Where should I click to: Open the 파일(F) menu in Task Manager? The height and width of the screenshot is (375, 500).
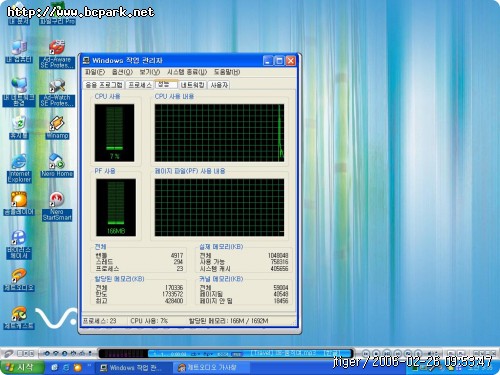(x=95, y=72)
